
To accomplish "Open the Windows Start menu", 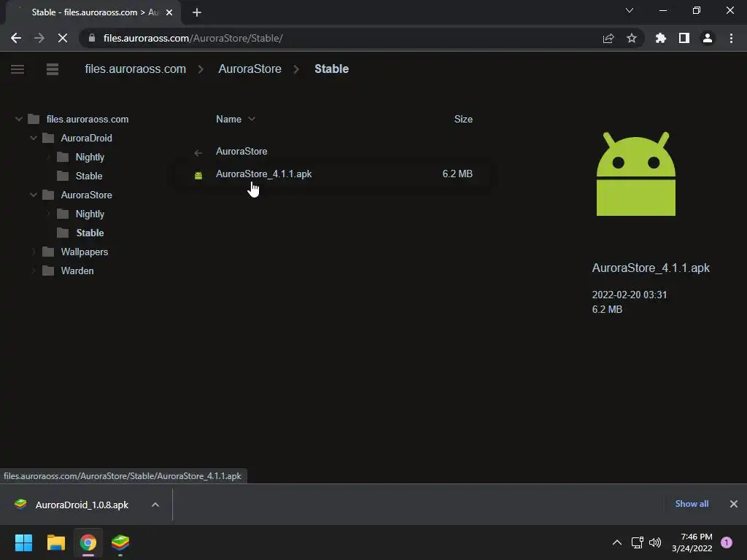I will click(x=24, y=542).
